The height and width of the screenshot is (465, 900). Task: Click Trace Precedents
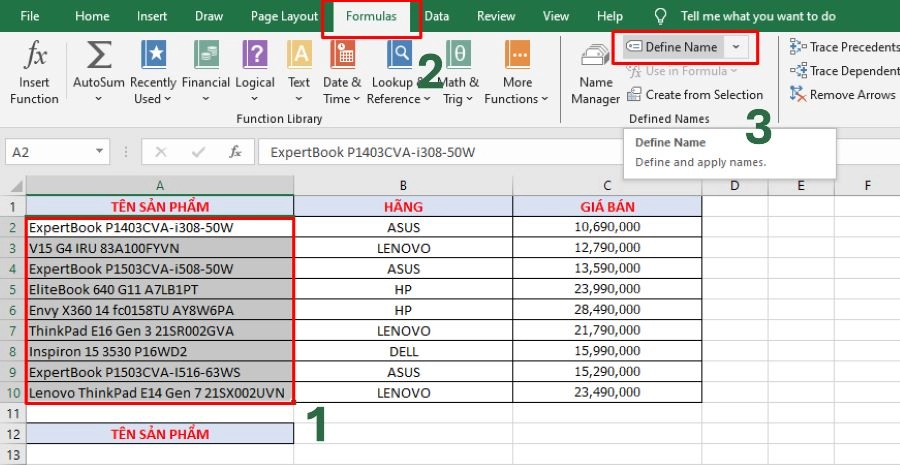pos(844,47)
